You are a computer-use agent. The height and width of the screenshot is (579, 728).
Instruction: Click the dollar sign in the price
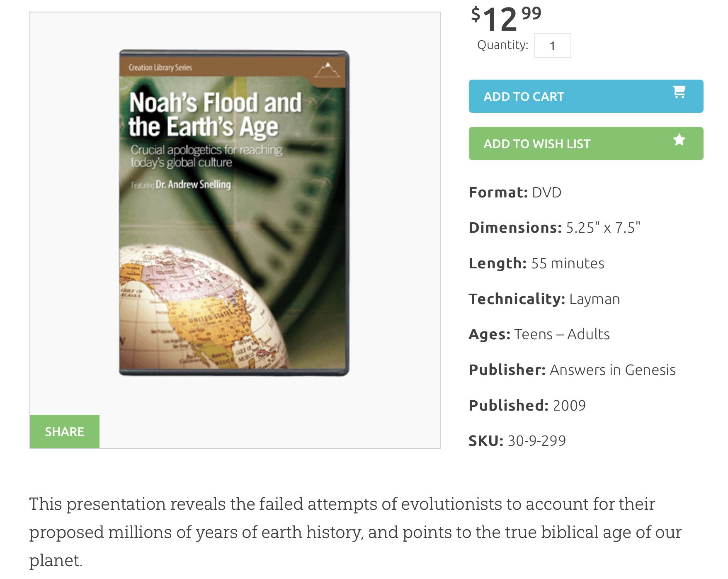click(476, 15)
